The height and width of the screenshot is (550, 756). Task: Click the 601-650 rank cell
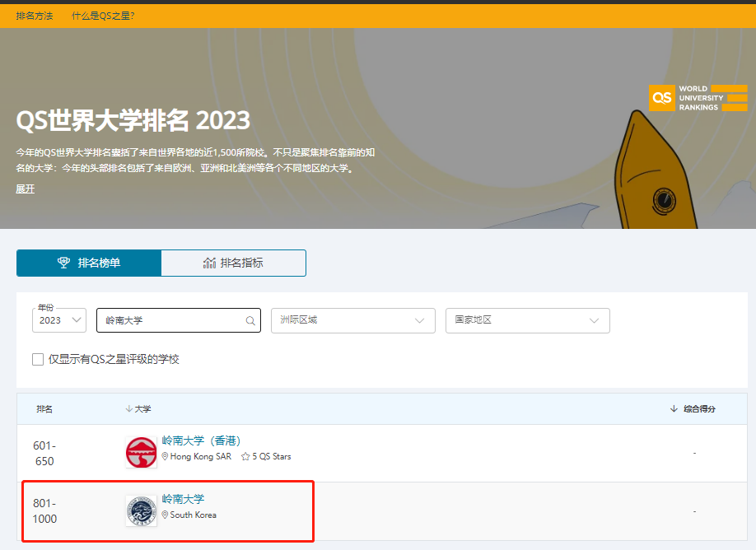point(44,453)
